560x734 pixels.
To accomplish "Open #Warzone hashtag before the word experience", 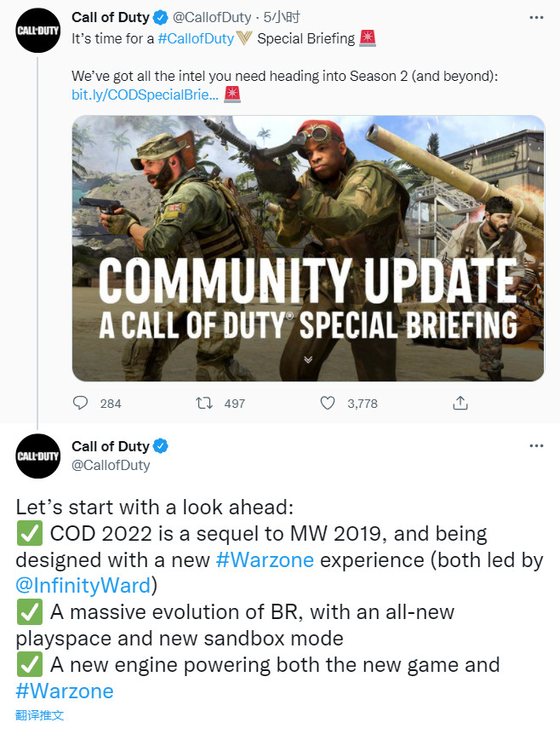I will coord(265,559).
